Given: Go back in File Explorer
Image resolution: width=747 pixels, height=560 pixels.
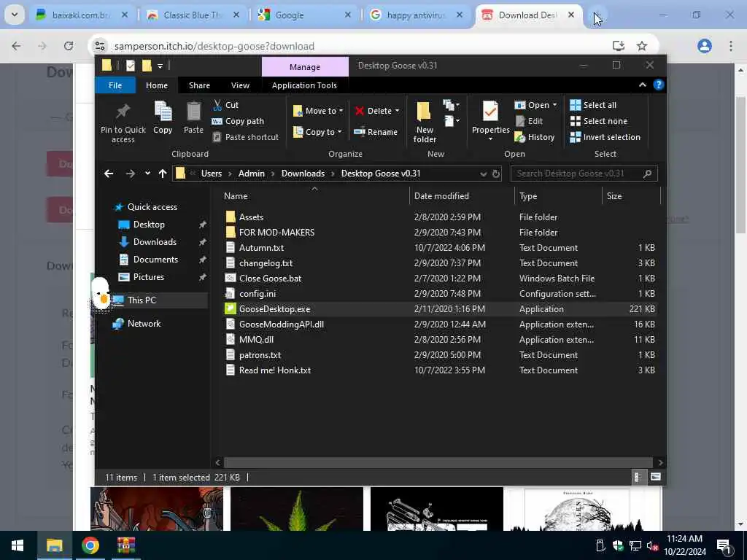Looking at the screenshot, I should coord(109,174).
